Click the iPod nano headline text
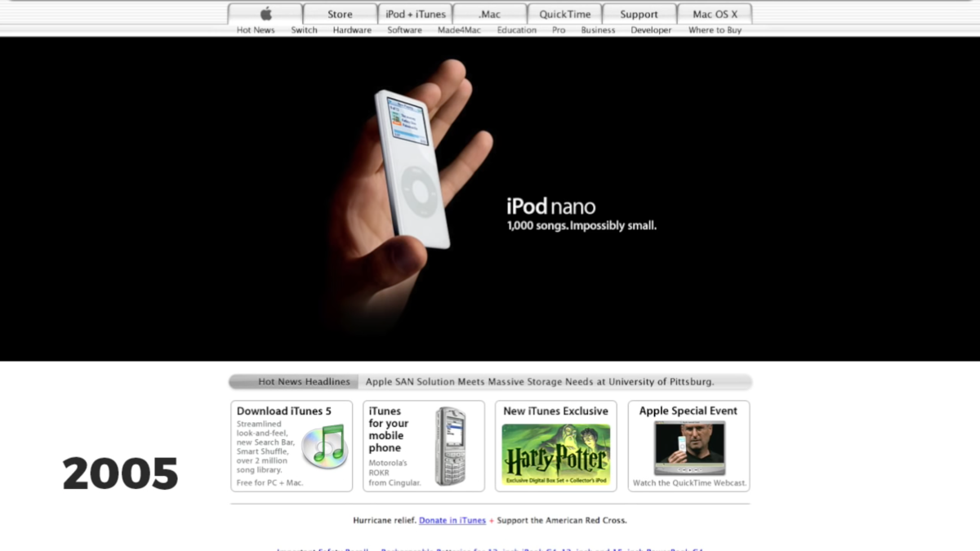 (x=550, y=207)
